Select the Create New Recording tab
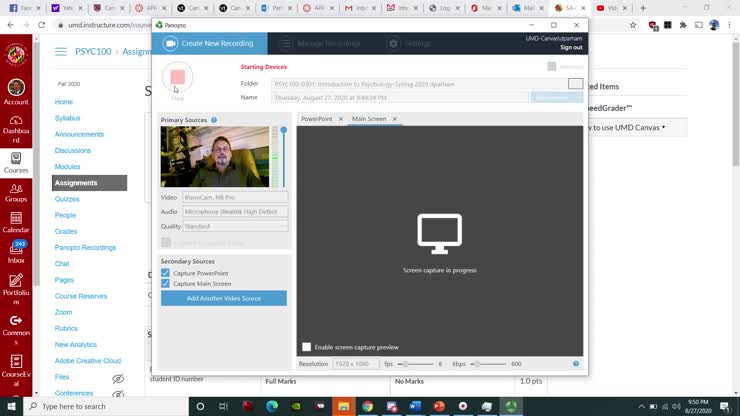 pos(210,44)
